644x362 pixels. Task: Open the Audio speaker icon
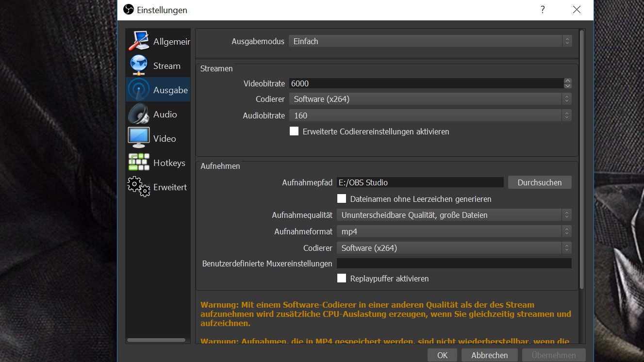[139, 115]
